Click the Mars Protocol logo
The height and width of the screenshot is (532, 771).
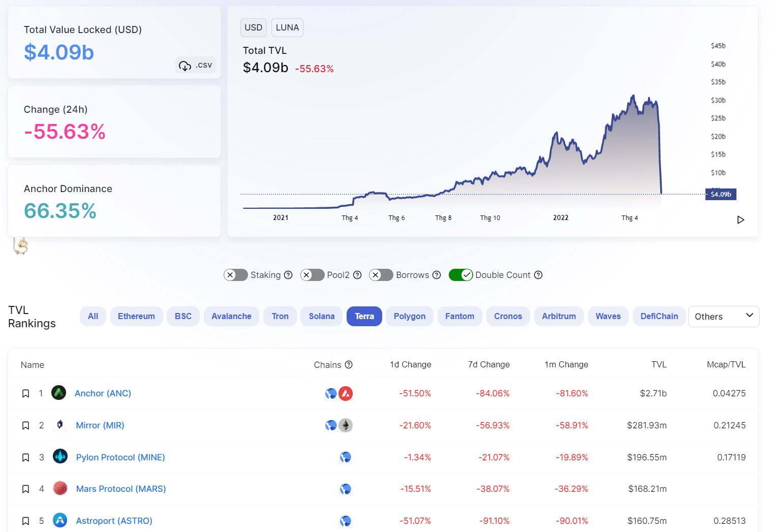click(x=60, y=488)
